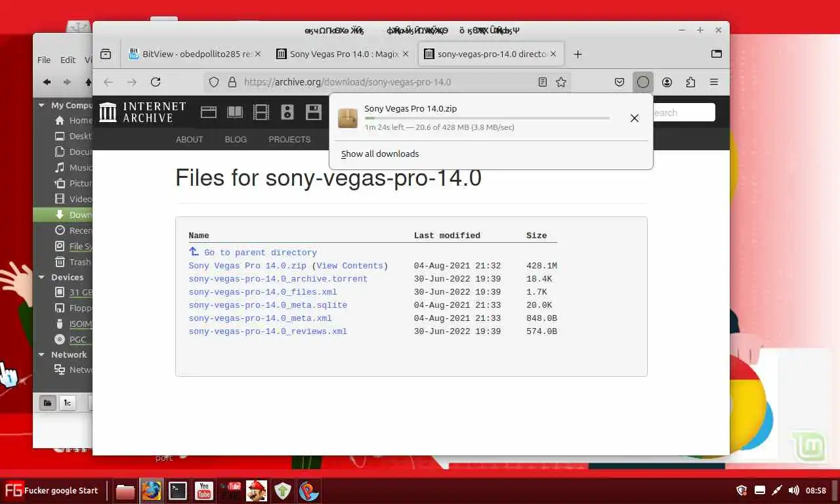
Task: Toggle the Firefox downloads panel button
Action: coord(643,82)
